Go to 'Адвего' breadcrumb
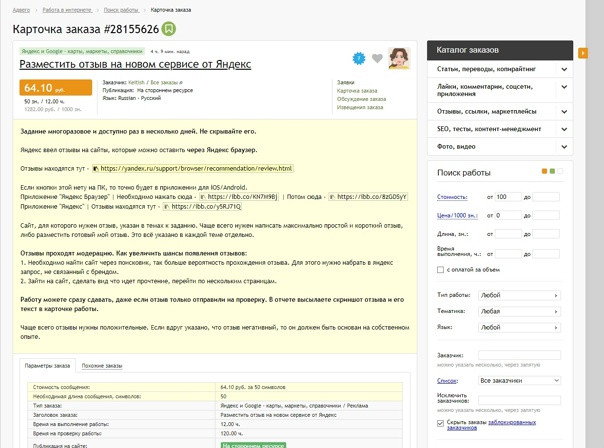The width and height of the screenshot is (604, 448). coord(21,10)
